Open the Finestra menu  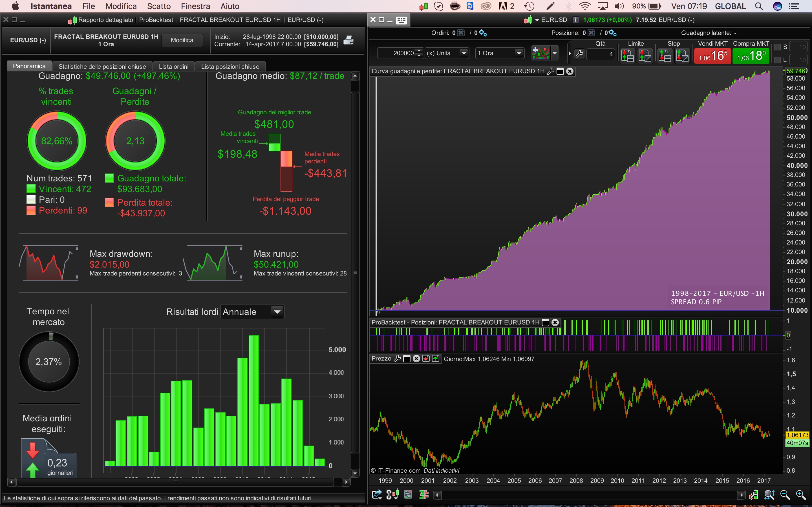click(195, 6)
